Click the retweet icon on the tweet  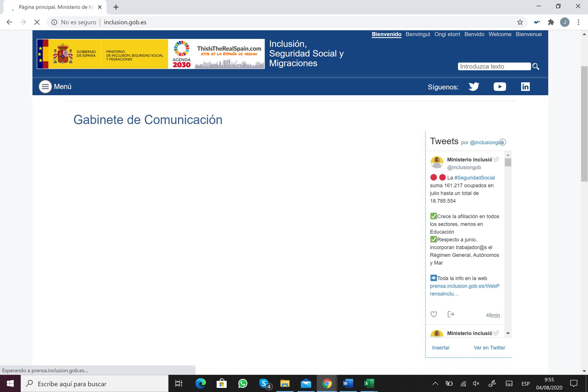(x=450, y=314)
